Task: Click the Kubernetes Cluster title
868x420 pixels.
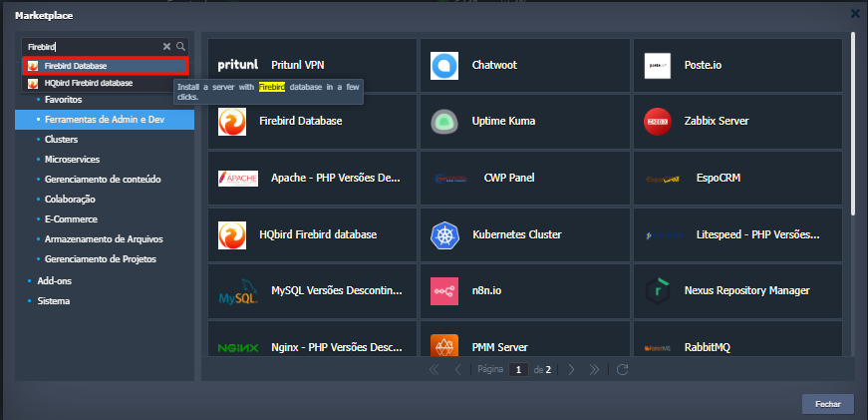Action: 517,234
